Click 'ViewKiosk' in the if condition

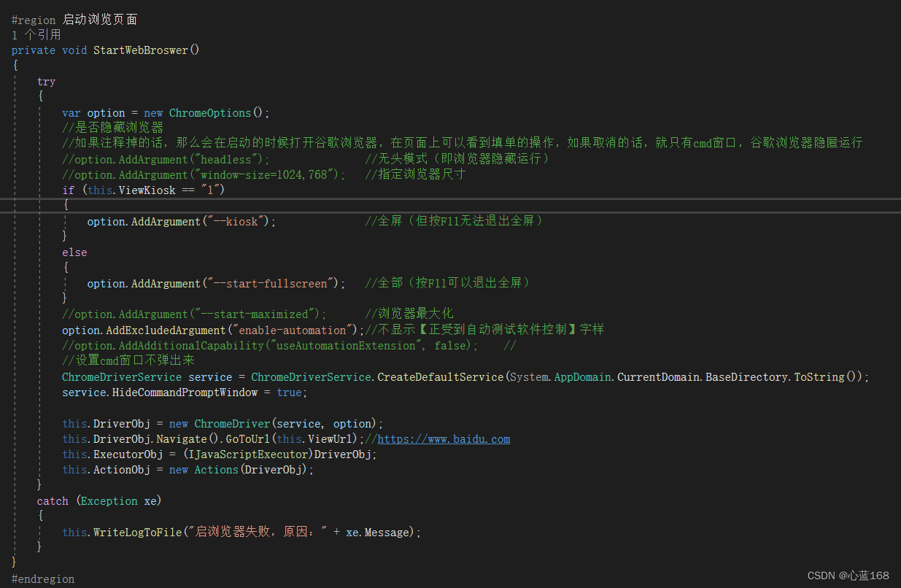tap(147, 190)
